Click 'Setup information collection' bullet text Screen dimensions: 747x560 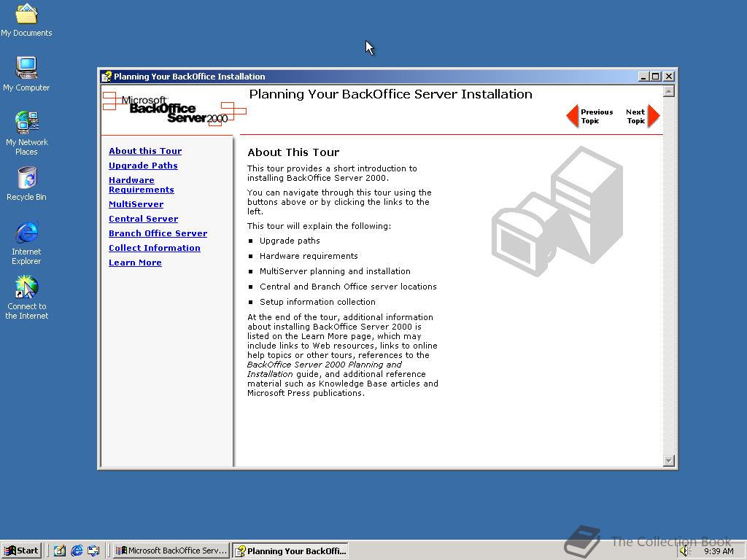click(x=317, y=302)
